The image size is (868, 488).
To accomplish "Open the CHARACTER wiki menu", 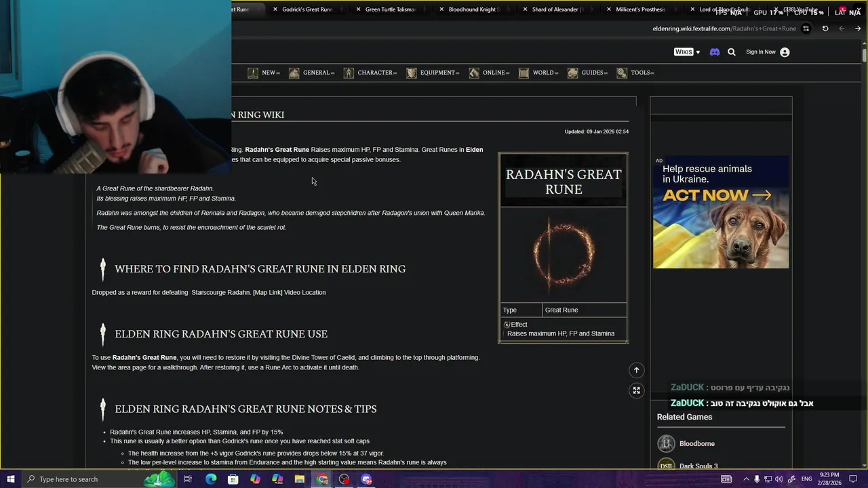I will click(370, 73).
